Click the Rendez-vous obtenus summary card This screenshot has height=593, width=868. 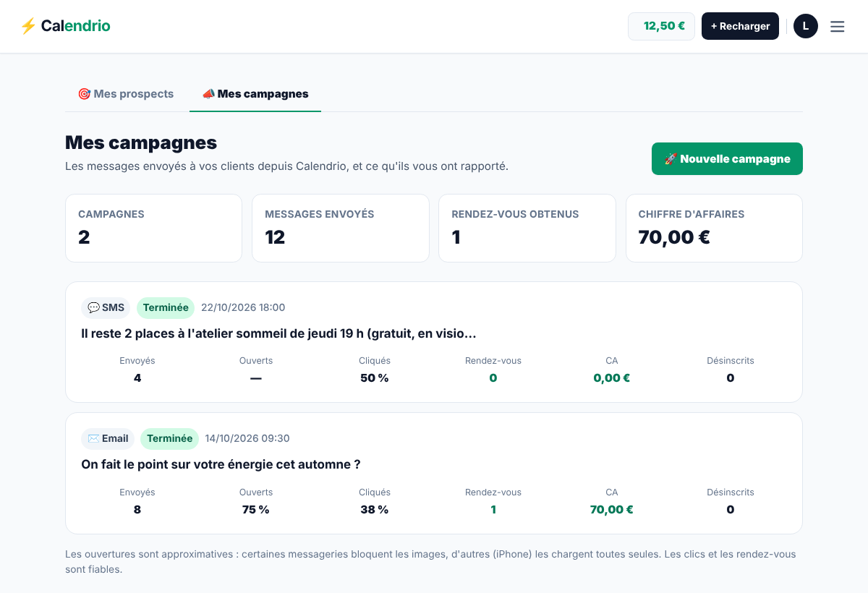click(x=527, y=228)
